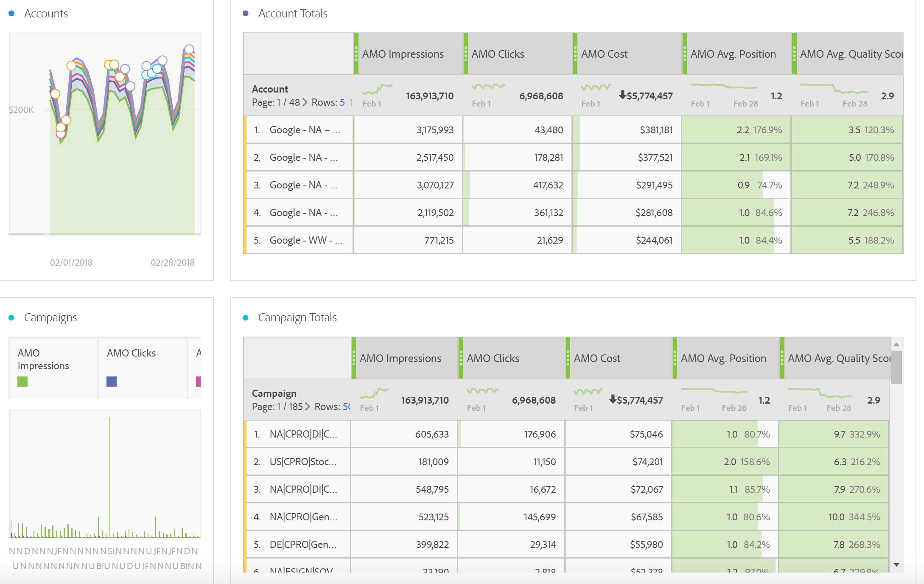Click the AMO Impressions column handle in Account Totals

tap(356, 54)
